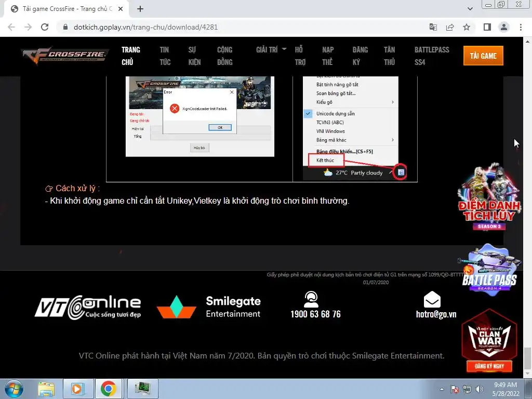Click the orange TẢI GAME button
The height and width of the screenshot is (399, 532).
[x=483, y=56]
